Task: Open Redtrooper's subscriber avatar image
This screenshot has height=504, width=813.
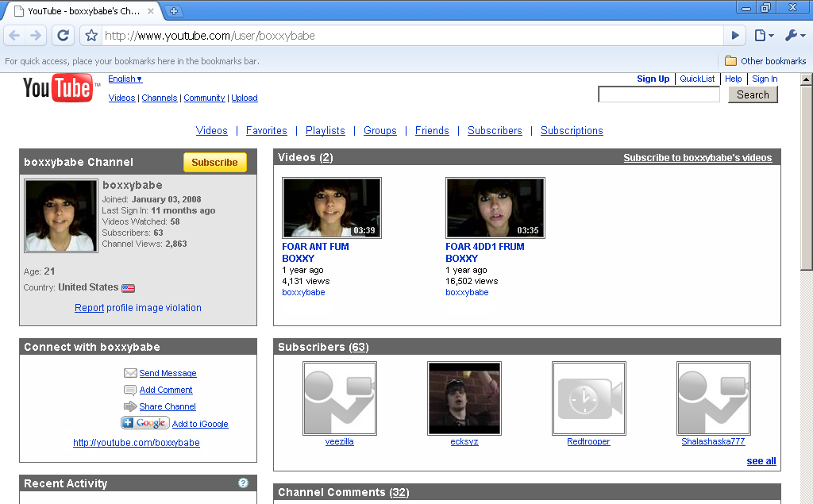Action: point(589,398)
